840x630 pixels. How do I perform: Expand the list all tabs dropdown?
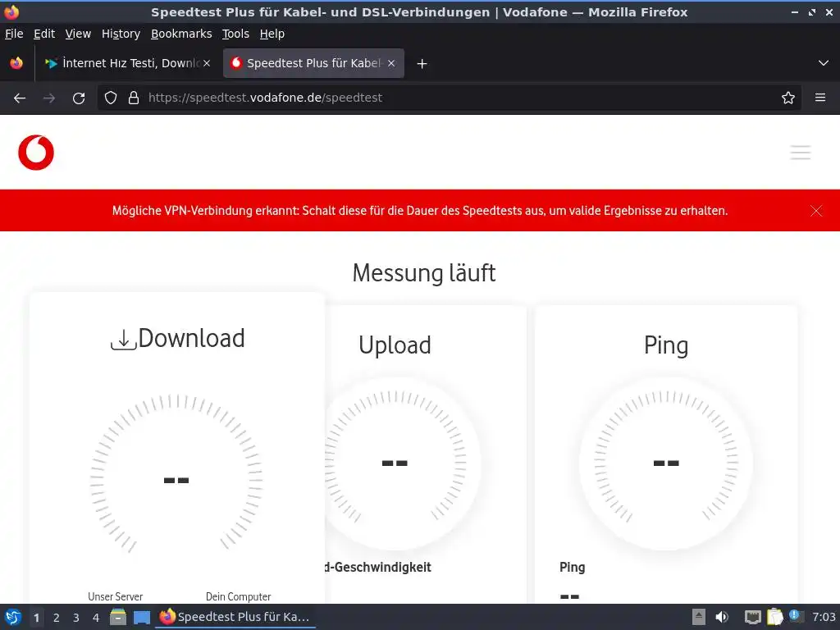pyautogui.click(x=824, y=64)
